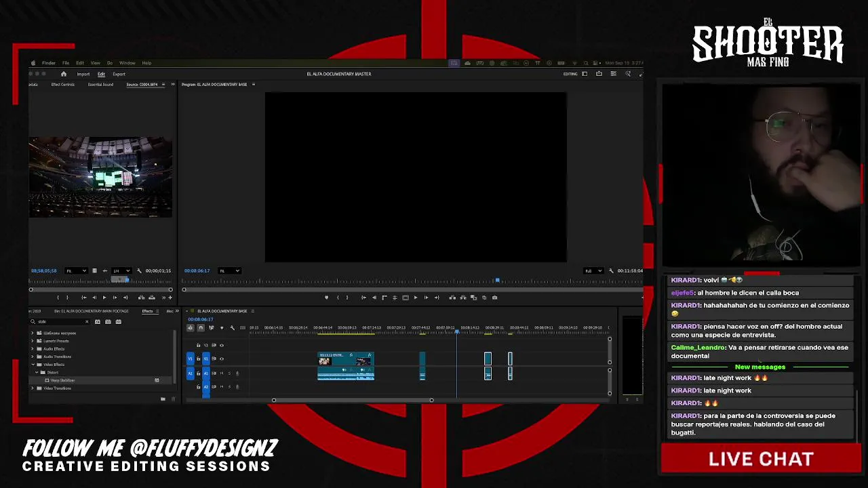Mute audio track A1
Screen dimensions: 868x488
coord(222,373)
